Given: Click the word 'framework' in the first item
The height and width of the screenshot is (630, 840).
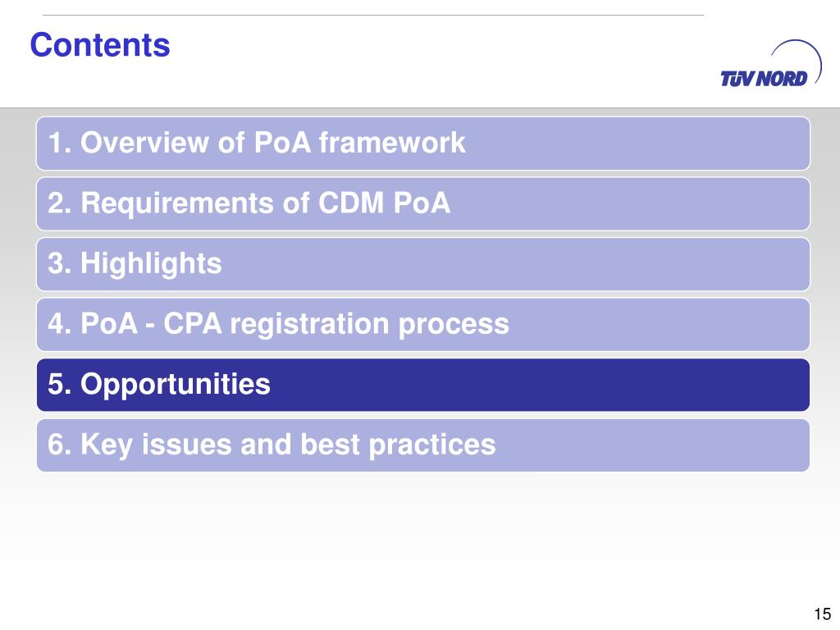Looking at the screenshot, I should click(392, 143).
